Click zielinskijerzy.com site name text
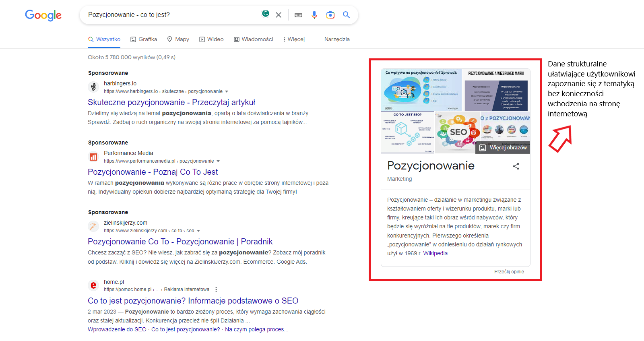This screenshot has width=644, height=341. [126, 223]
